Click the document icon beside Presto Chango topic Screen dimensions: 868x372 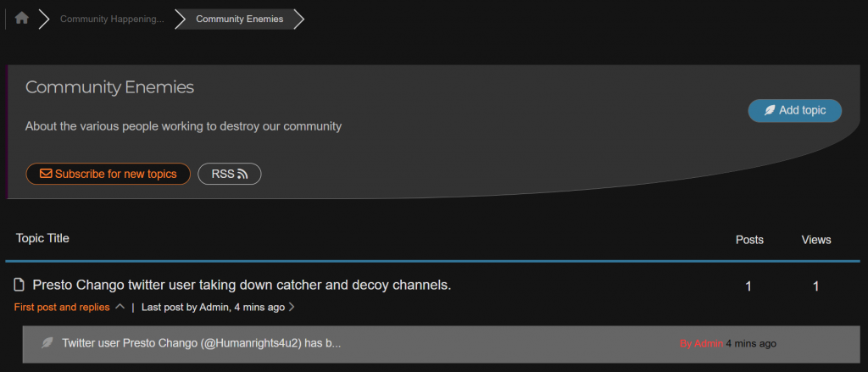click(x=19, y=285)
